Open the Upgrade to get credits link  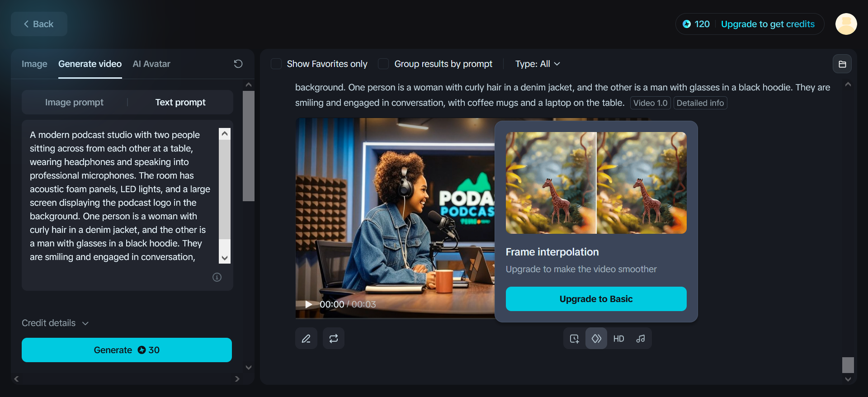(768, 24)
